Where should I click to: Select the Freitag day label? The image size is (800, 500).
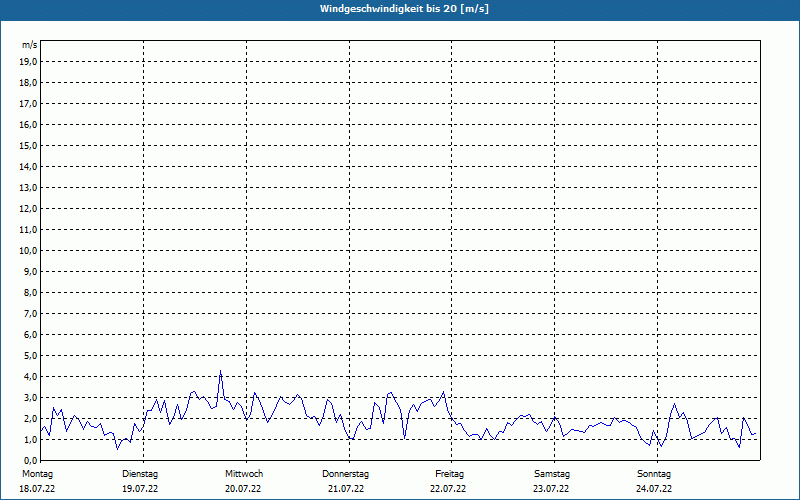tap(449, 474)
